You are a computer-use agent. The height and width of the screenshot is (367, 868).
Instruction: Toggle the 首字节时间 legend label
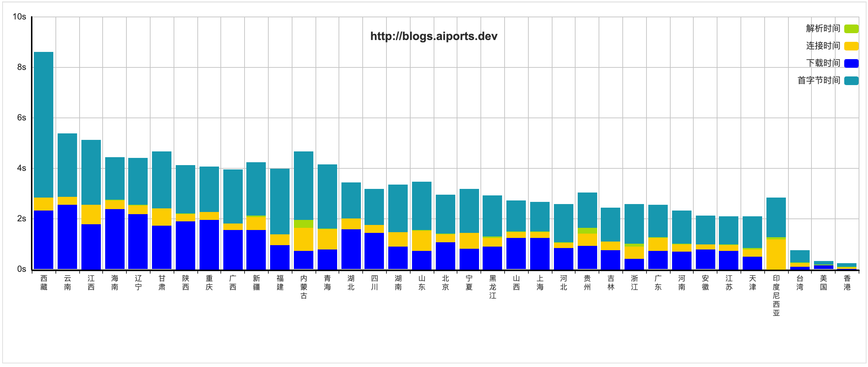tap(819, 80)
